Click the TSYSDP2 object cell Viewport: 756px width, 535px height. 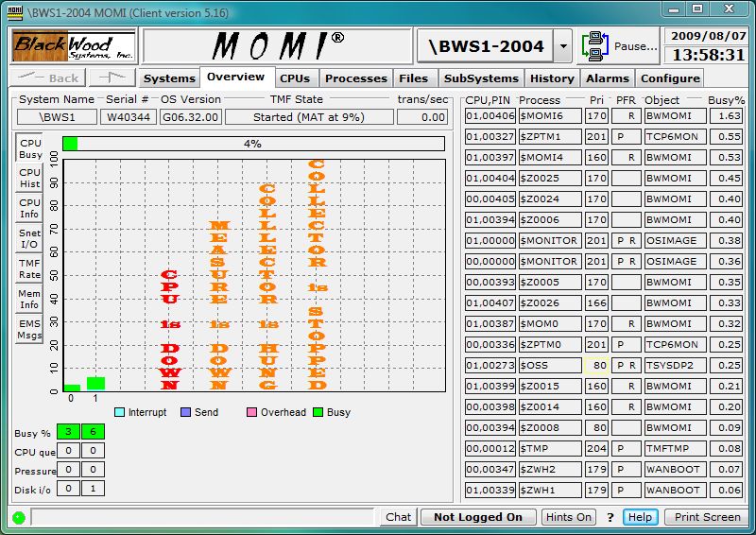point(675,365)
